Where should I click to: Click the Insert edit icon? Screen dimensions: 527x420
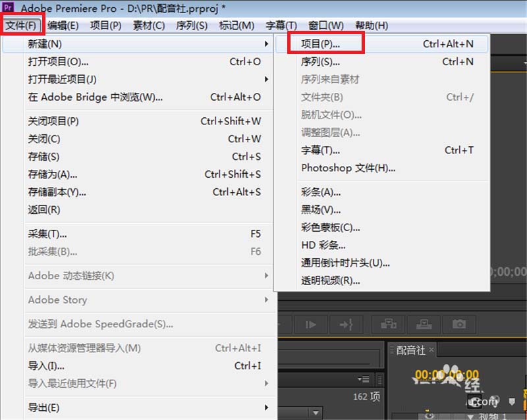point(388,325)
